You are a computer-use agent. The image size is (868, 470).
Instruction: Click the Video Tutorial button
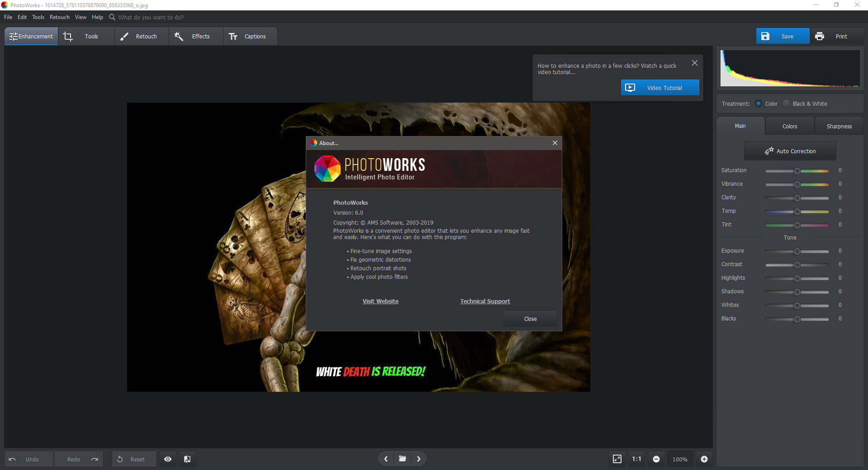(660, 88)
